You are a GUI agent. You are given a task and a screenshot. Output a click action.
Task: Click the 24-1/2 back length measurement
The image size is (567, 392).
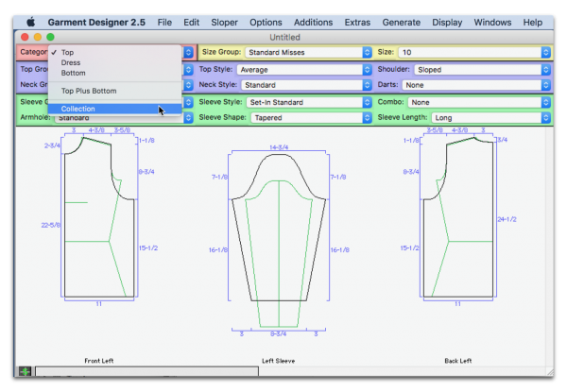[507, 219]
